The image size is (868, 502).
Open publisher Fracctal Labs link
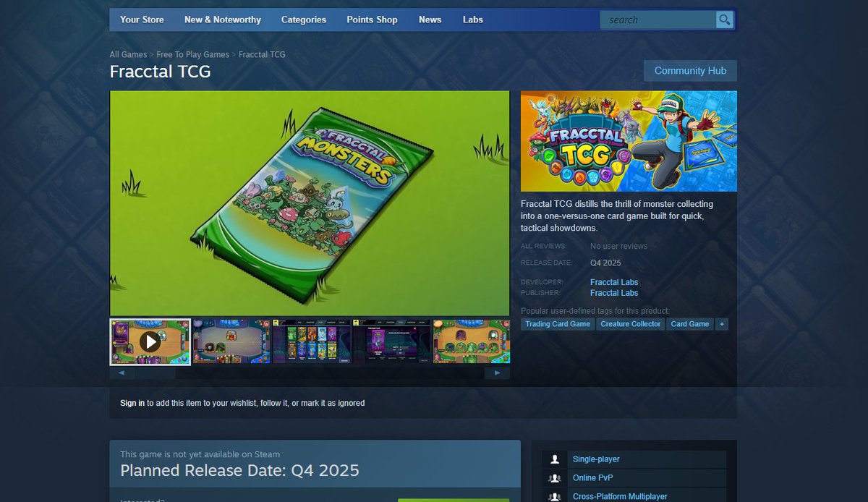coord(614,293)
